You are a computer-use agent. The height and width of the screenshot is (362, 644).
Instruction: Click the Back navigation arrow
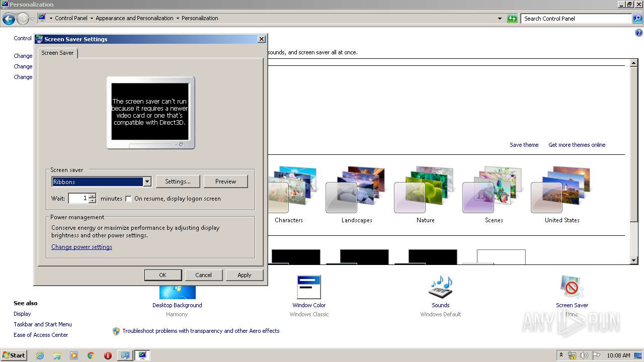(x=9, y=19)
